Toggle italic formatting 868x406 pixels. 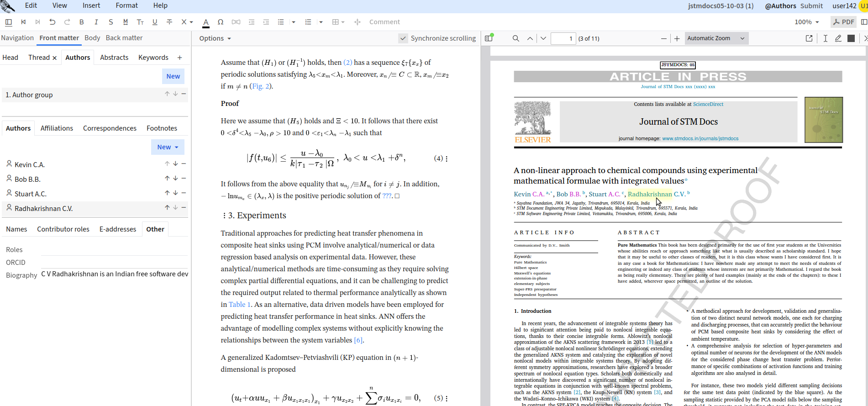[96, 22]
